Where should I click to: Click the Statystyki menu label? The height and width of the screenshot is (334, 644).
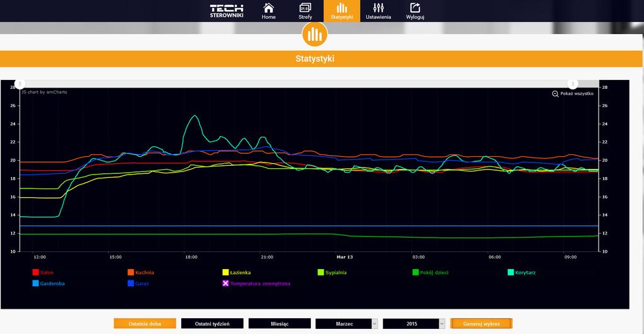click(342, 17)
